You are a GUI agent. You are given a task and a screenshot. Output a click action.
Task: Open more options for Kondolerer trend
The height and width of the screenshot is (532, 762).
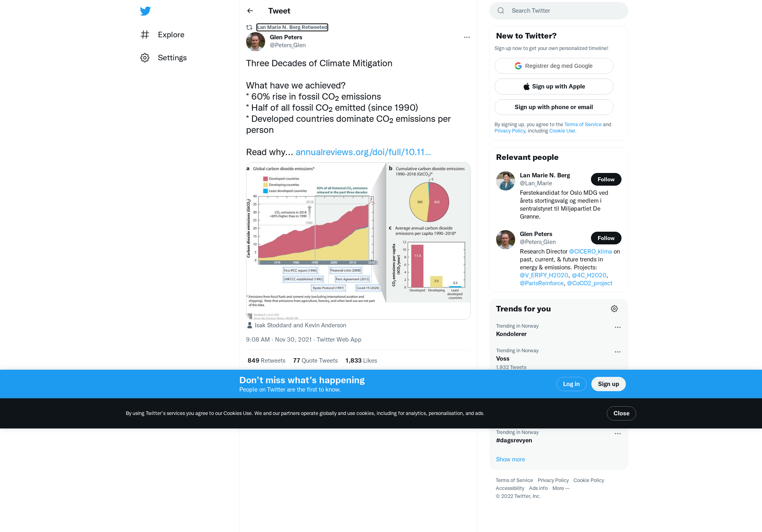pos(618,327)
